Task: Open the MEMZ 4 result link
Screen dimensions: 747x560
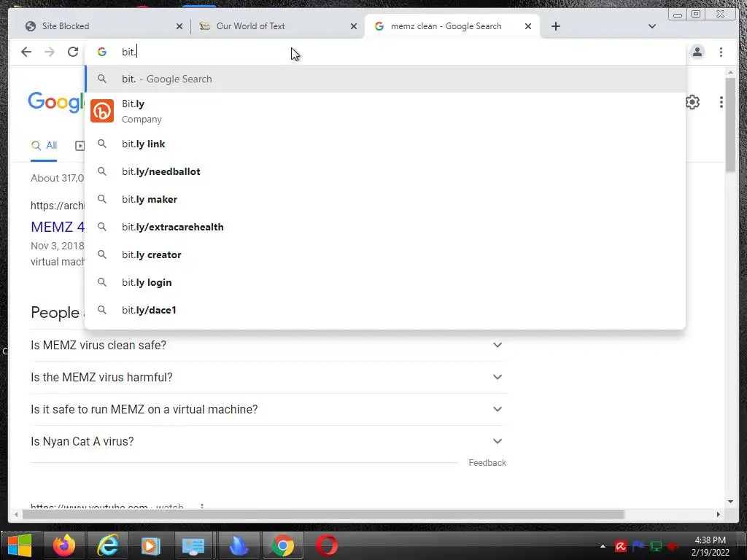Action: pos(58,227)
